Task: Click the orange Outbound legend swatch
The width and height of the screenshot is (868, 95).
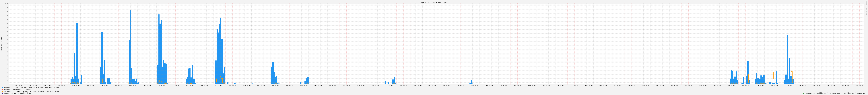Action: click(3, 91)
